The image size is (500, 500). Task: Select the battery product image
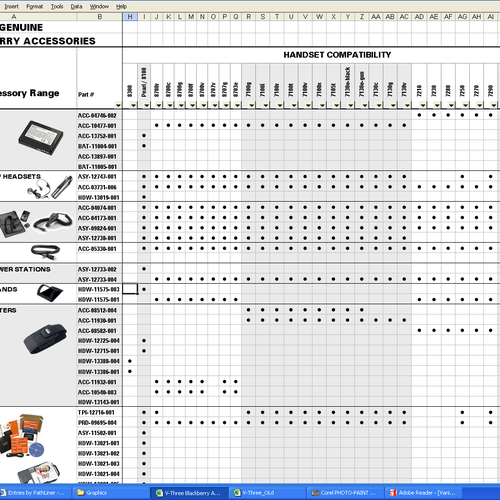41,138
